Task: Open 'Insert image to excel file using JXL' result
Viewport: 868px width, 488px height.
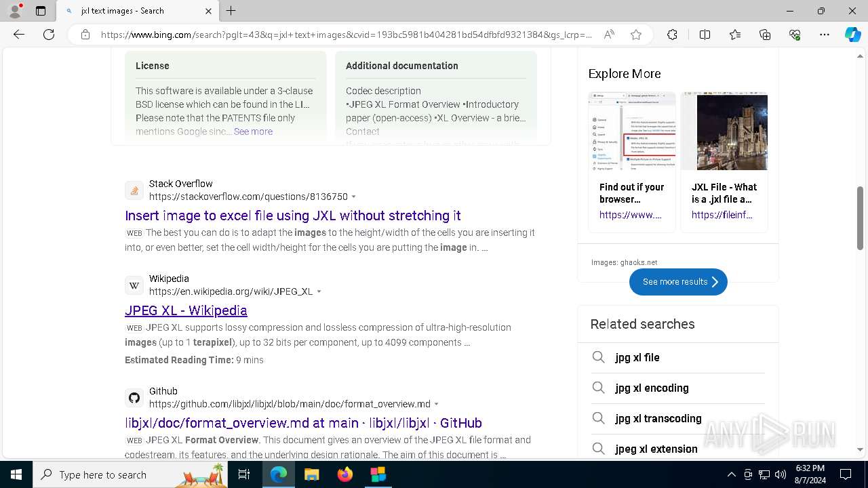Action: [x=293, y=216]
